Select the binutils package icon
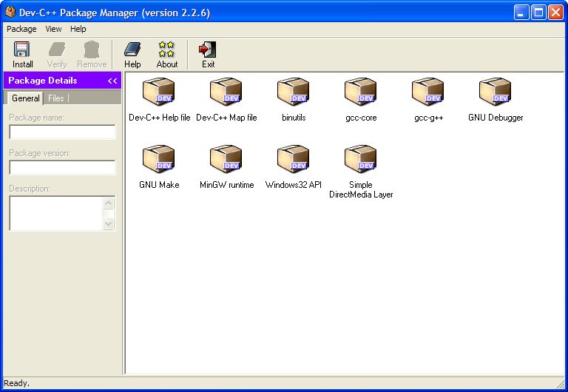568x392 pixels. point(294,92)
